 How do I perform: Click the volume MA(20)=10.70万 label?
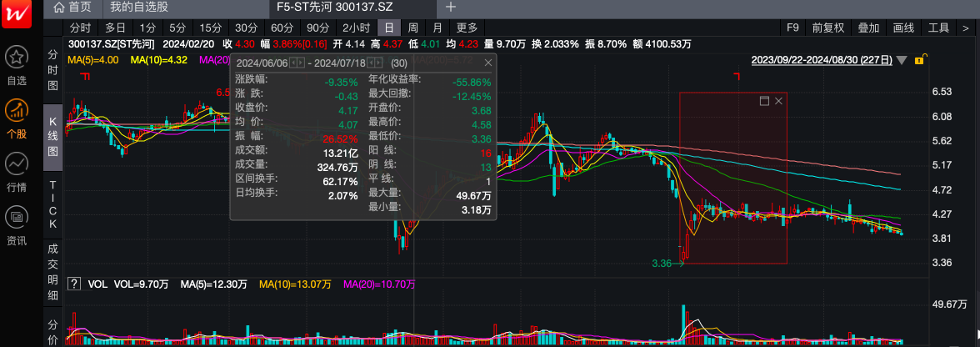click(379, 284)
